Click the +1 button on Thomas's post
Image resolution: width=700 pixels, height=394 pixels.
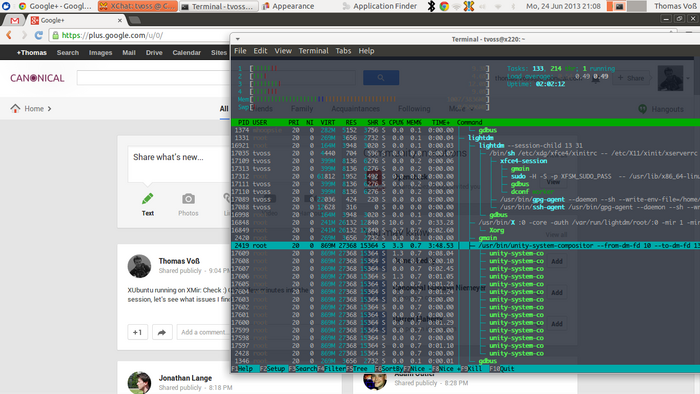coord(138,332)
